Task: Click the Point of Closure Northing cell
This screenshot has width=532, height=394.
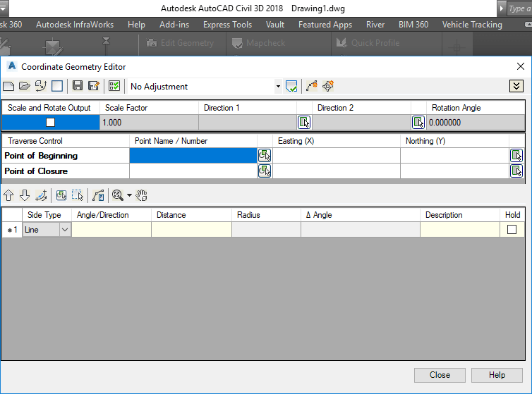Action: click(x=454, y=171)
